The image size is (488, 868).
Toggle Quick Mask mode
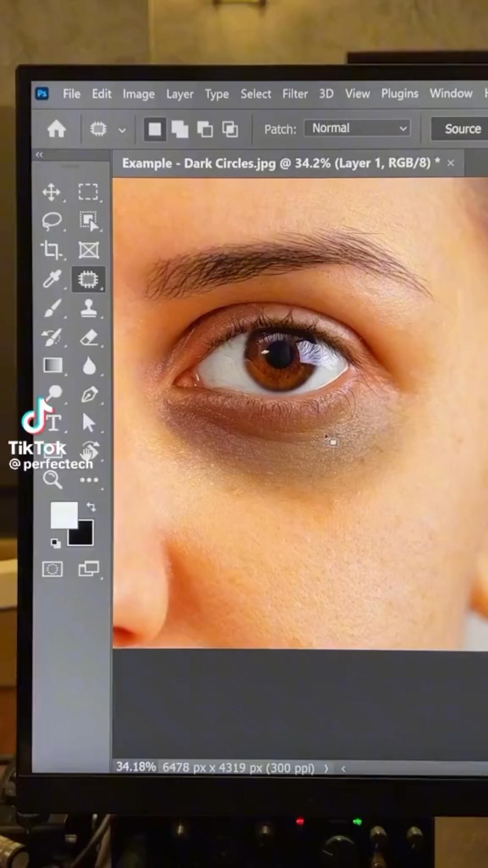click(x=52, y=569)
